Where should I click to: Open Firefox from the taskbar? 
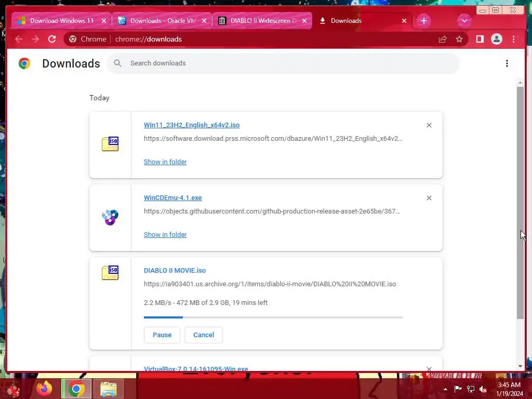(x=45, y=389)
